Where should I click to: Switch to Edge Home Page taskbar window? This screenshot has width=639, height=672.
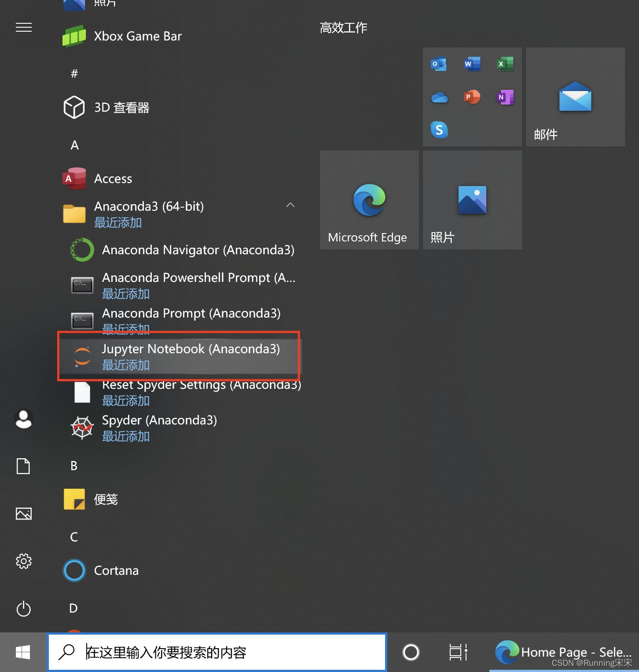(564, 652)
